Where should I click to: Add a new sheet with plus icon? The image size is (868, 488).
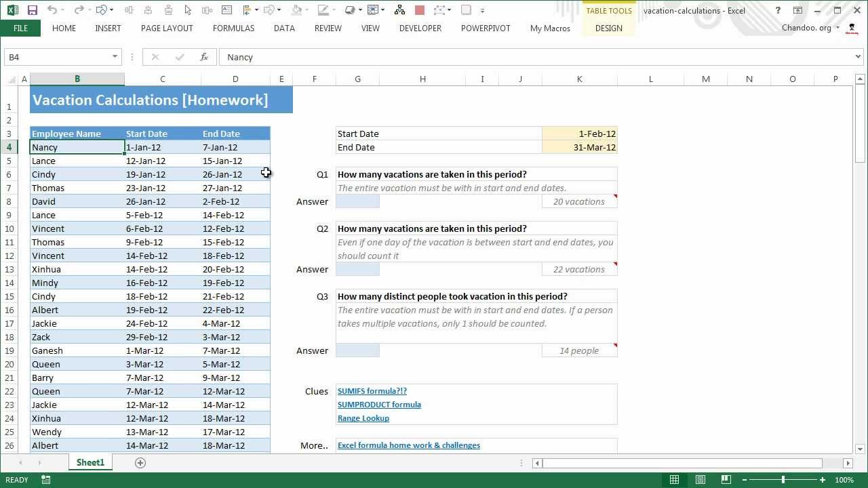[x=140, y=462]
